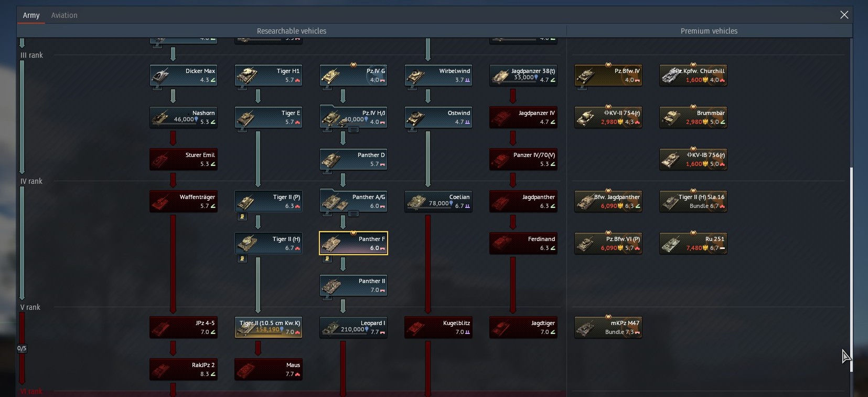Click the Ostwind vehicle icon
Image resolution: width=868 pixels, height=397 pixels.
point(415,118)
